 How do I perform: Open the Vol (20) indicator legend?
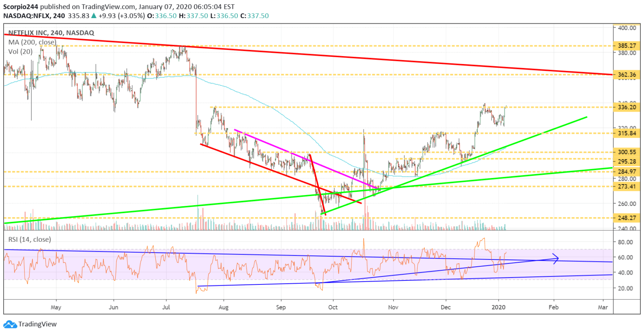click(x=20, y=52)
